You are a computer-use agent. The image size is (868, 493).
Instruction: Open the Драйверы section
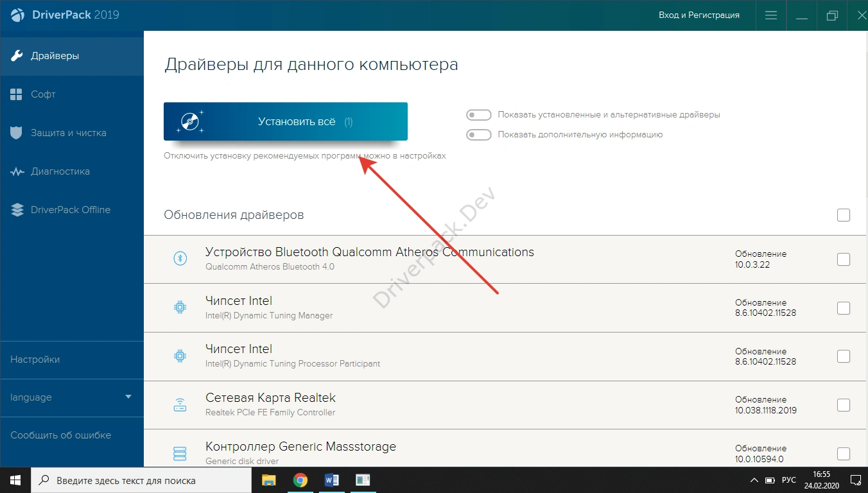coord(72,56)
